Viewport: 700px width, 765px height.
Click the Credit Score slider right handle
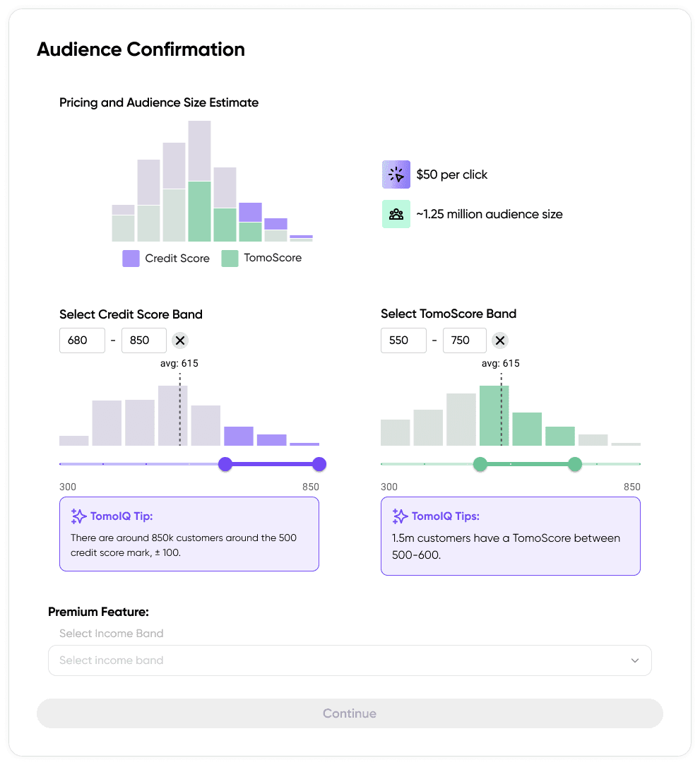coord(319,464)
